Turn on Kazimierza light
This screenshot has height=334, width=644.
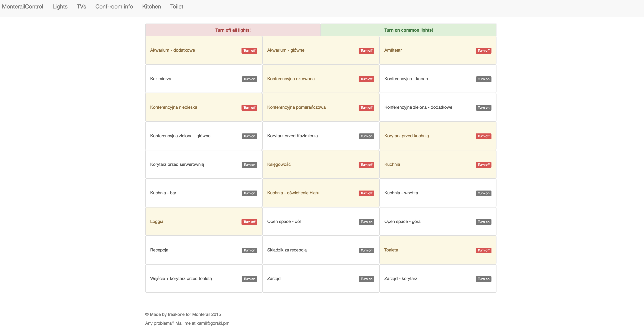point(249,79)
